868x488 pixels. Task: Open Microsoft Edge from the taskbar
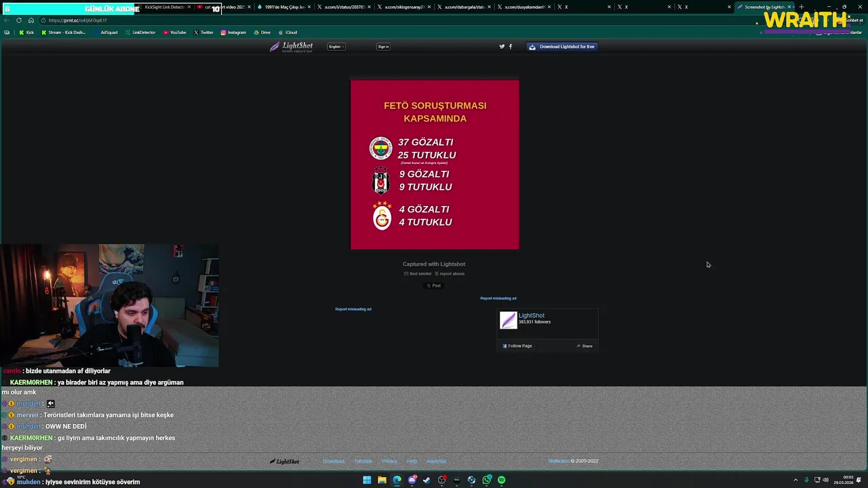tap(397, 480)
